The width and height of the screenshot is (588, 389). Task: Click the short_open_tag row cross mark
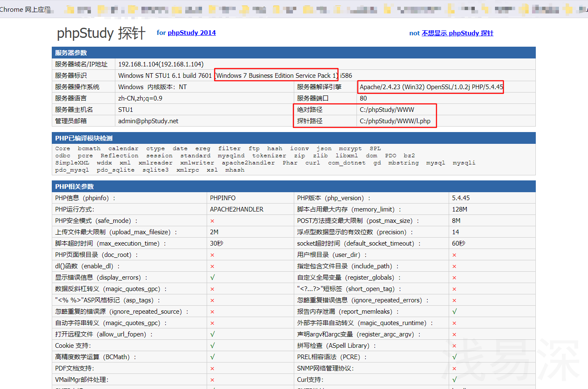pos(455,289)
